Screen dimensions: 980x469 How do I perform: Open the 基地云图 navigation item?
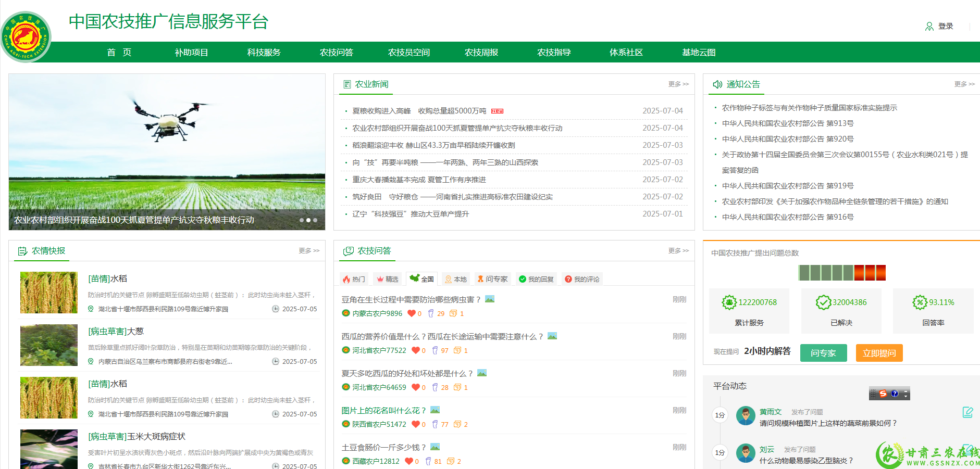(x=698, y=52)
